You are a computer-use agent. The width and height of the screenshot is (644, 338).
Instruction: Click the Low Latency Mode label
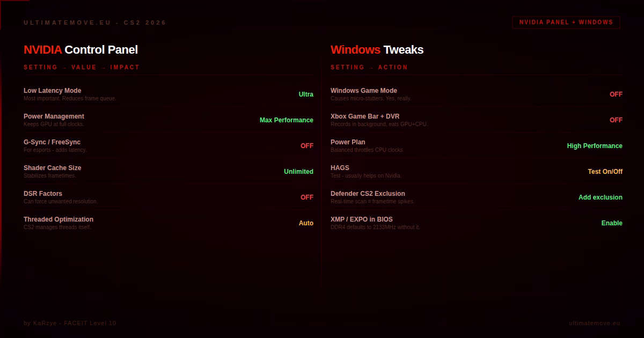click(x=53, y=91)
